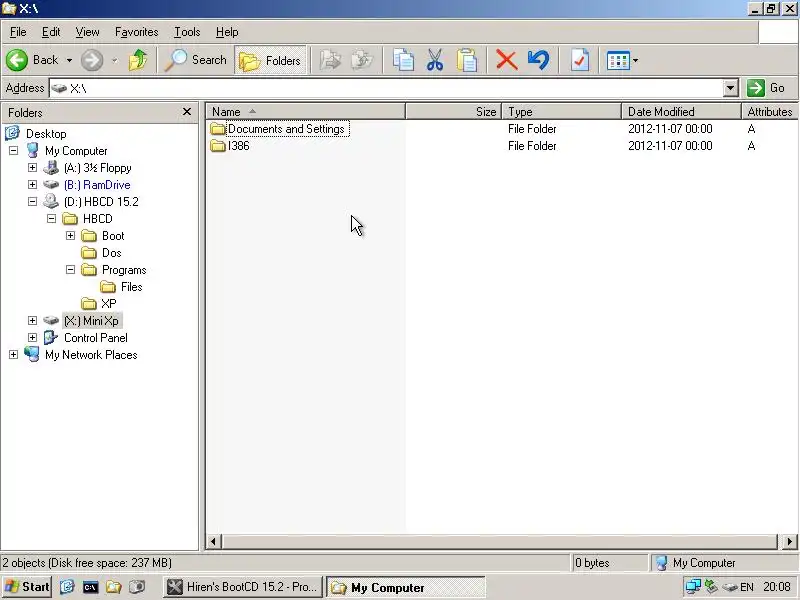Click the camera quick launch icon
The width and height of the screenshot is (800, 600).
coord(137,587)
